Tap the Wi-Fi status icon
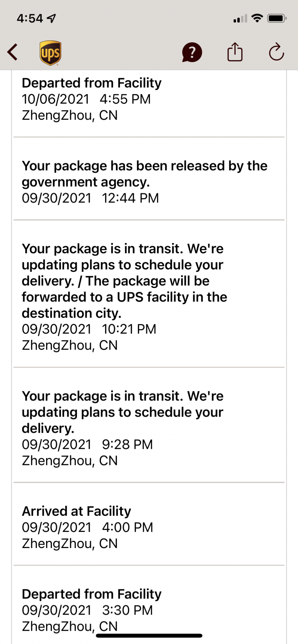Viewport: 298px width, 644px height. tap(257, 18)
